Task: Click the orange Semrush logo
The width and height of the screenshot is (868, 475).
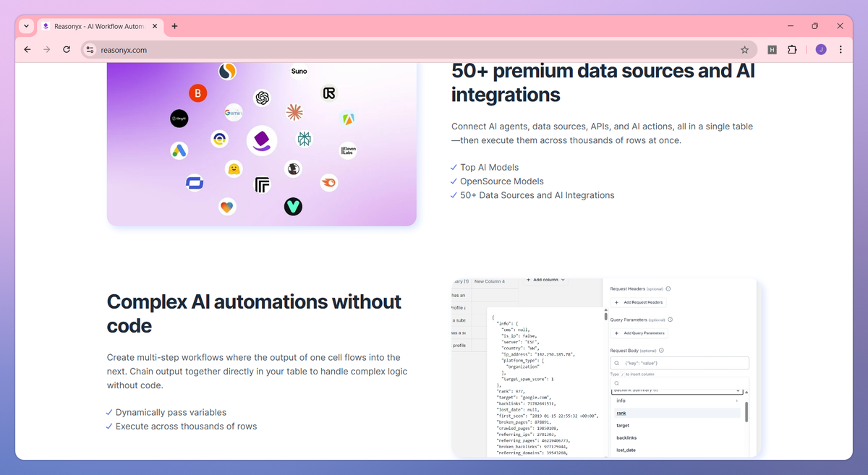Action: pos(329,183)
